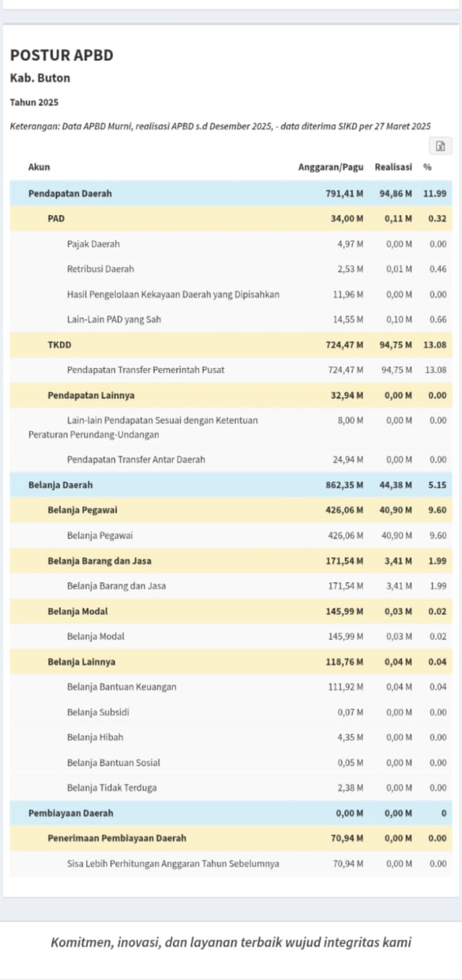462x980 pixels.
Task: Click the Realisasi column header
Action: tap(393, 167)
